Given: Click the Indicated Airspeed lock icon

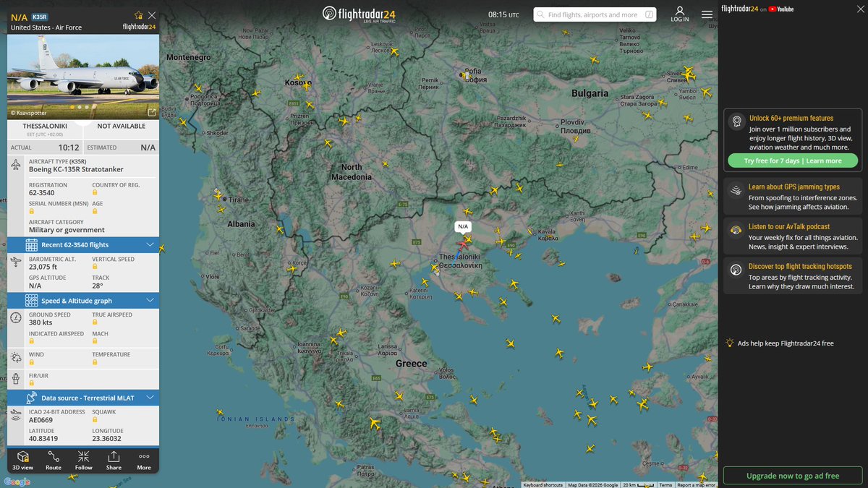Looking at the screenshot, I should point(32,342).
